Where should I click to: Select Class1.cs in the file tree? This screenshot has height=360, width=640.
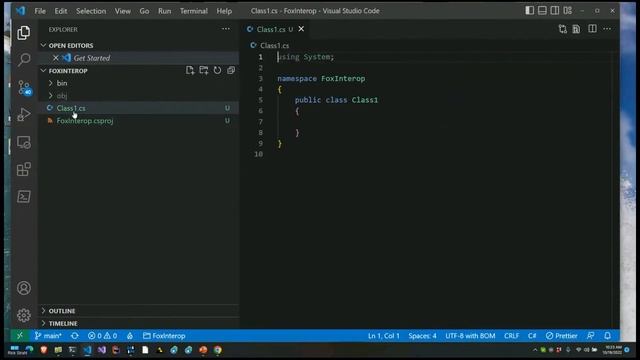point(139,108)
